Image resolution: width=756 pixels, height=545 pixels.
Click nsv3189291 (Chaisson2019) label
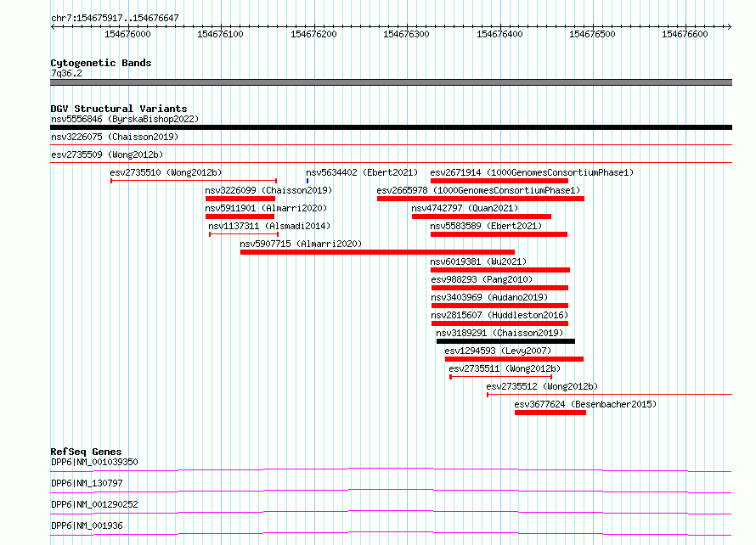pos(499,333)
